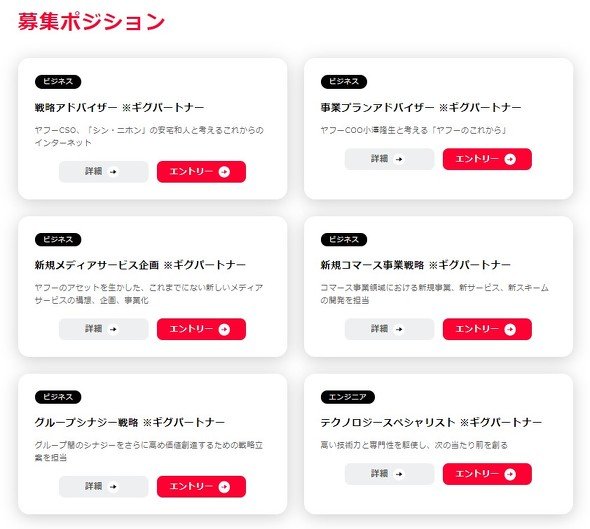590x529 pixels.
Task: Click the ビジネス tag on 戦略アドバイザー card
Action: point(58,82)
